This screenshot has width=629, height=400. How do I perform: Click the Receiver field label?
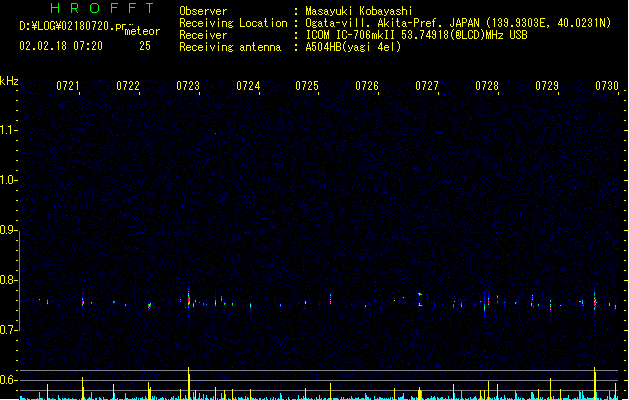203,35
